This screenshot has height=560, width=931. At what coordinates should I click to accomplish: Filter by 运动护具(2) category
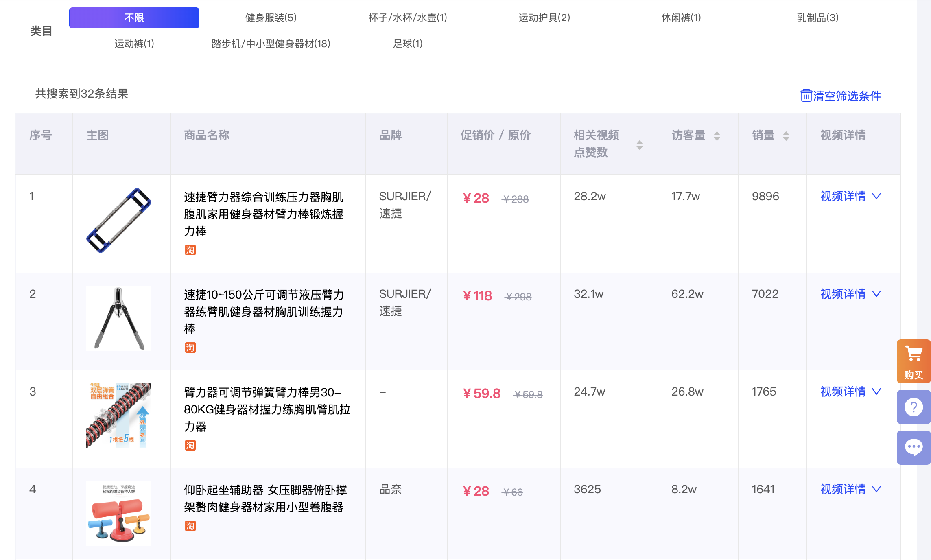[544, 18]
